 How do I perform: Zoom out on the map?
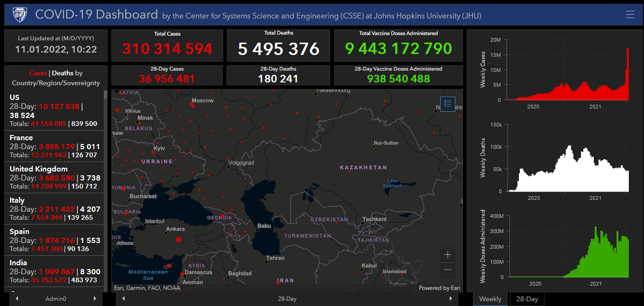click(448, 270)
